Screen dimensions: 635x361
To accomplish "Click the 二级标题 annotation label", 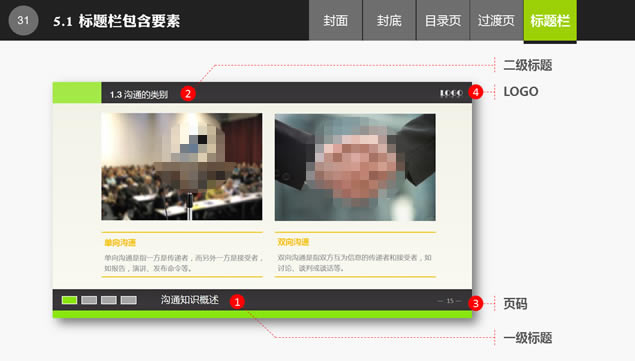I will click(528, 65).
